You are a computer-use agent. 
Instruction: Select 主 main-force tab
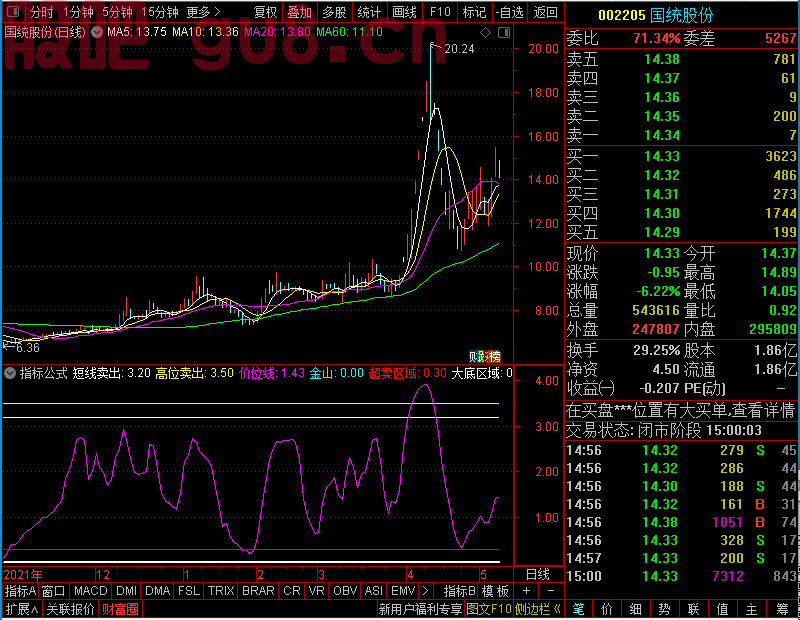tap(752, 609)
